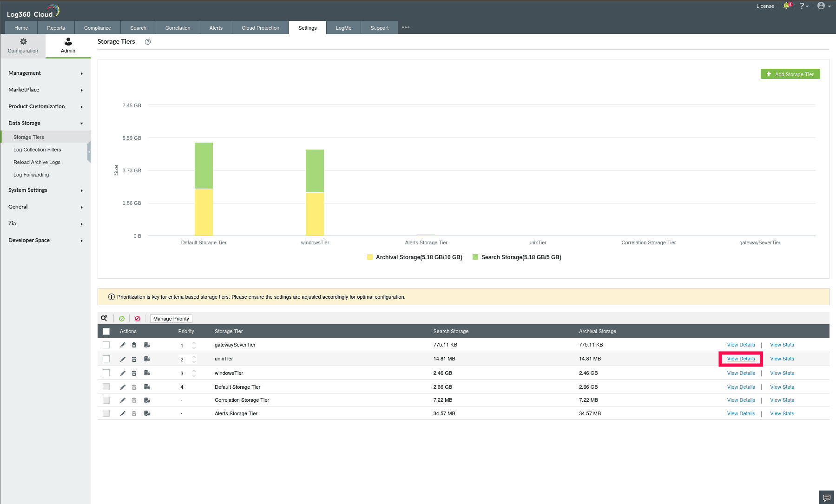Viewport: 836px width, 504px height.
Task: Open the help icon next to Storage Tiers title
Action: [x=148, y=42]
